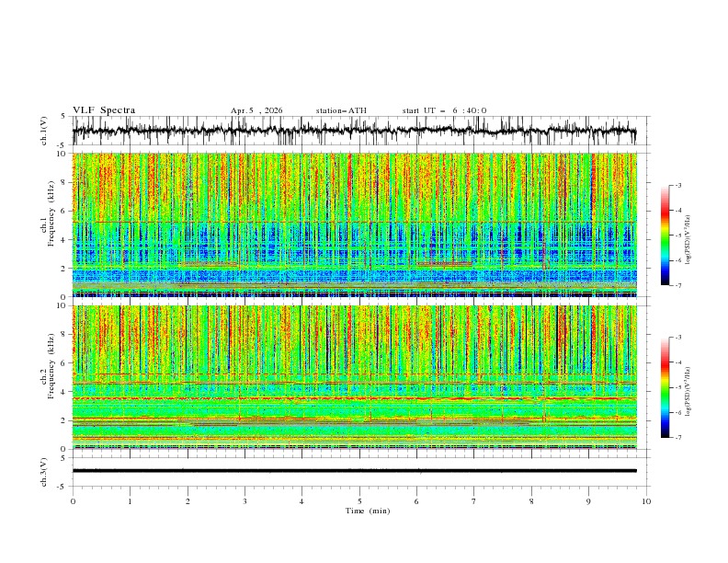728x563 pixels.
Task: Click the 'ch.1(V)' waveform axis label
Action: click(x=44, y=131)
